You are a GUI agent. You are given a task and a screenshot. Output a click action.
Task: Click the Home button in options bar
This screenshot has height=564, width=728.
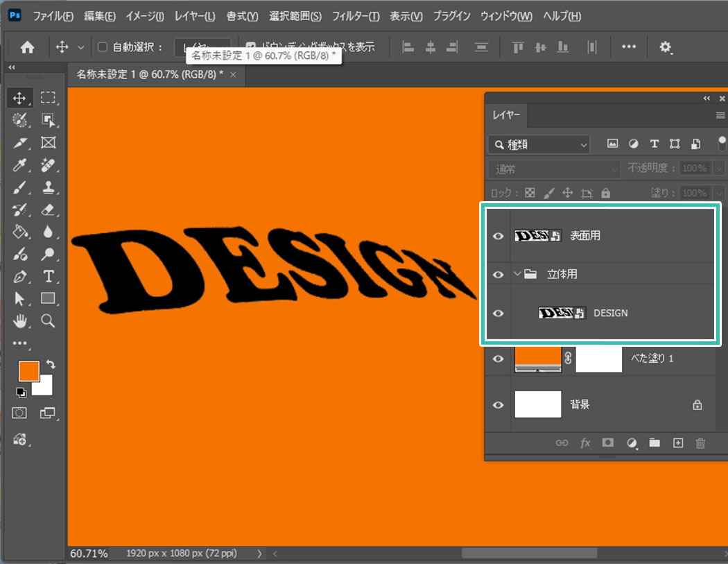(x=27, y=47)
